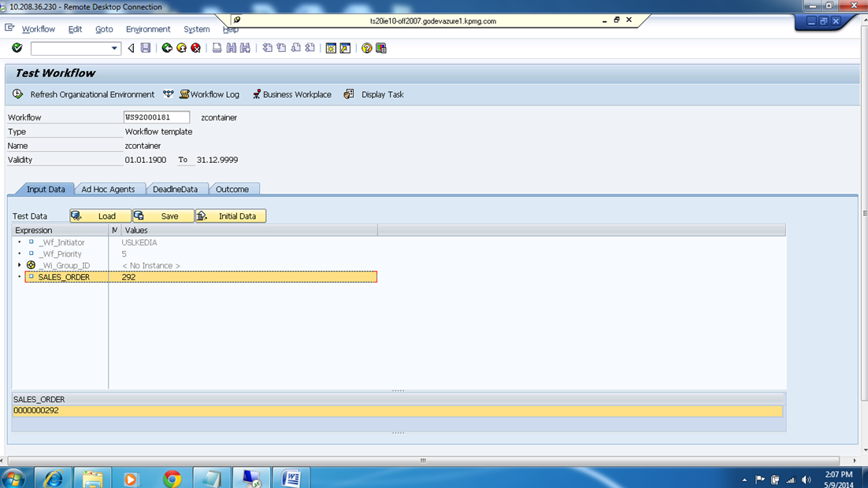Screen dimensions: 868x488
Task: Open the Workflow Log
Action: (209, 94)
